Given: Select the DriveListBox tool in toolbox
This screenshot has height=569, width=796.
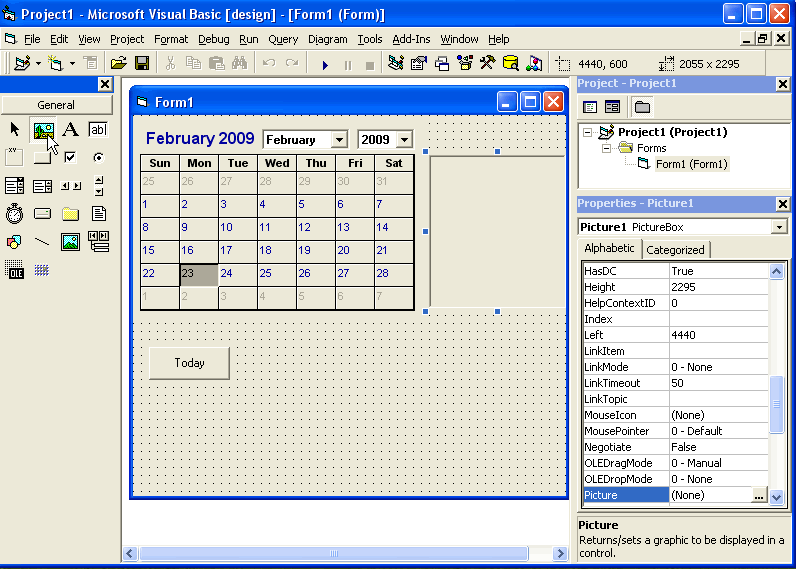Looking at the screenshot, I should [x=42, y=214].
